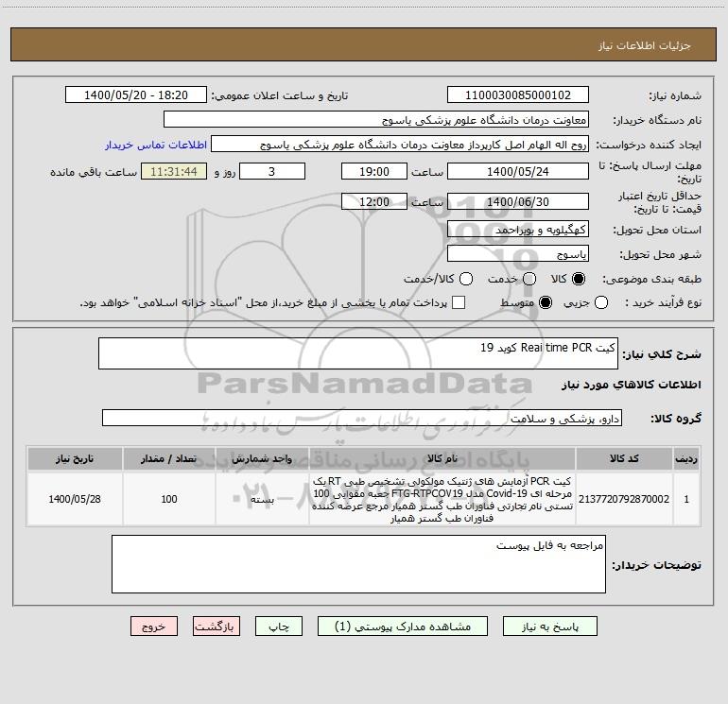Tick the اسناد خزانه اسلامی payment checkbox
This screenshot has height=704, width=728.
(459, 302)
